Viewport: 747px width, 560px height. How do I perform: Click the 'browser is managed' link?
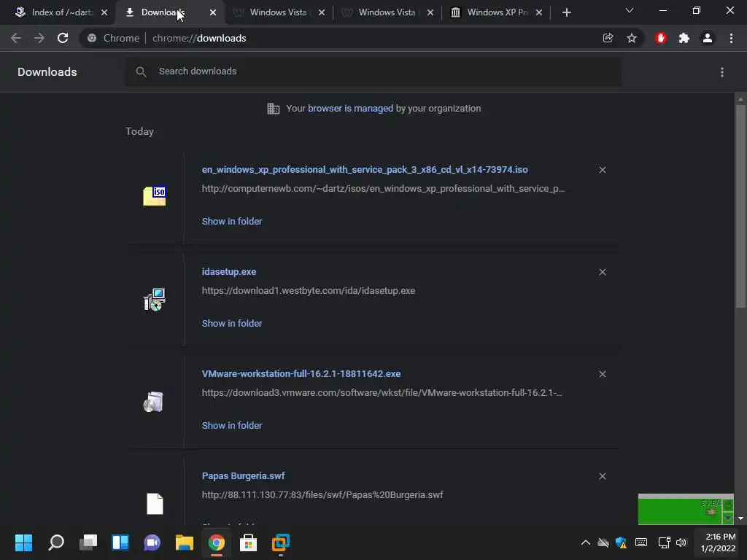click(350, 109)
